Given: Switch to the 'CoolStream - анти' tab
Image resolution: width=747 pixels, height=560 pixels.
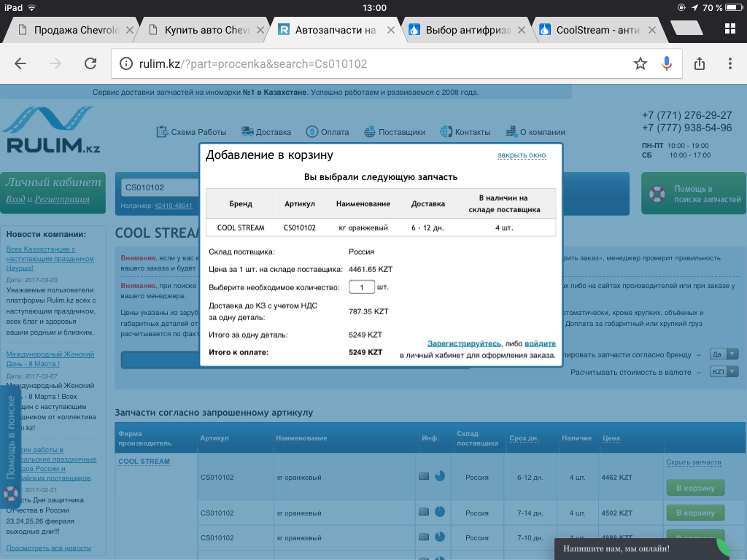Looking at the screenshot, I should 592,30.
